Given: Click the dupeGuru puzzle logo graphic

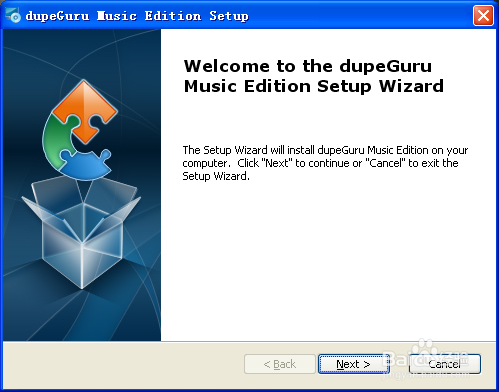Looking at the screenshot, I should [x=80, y=130].
